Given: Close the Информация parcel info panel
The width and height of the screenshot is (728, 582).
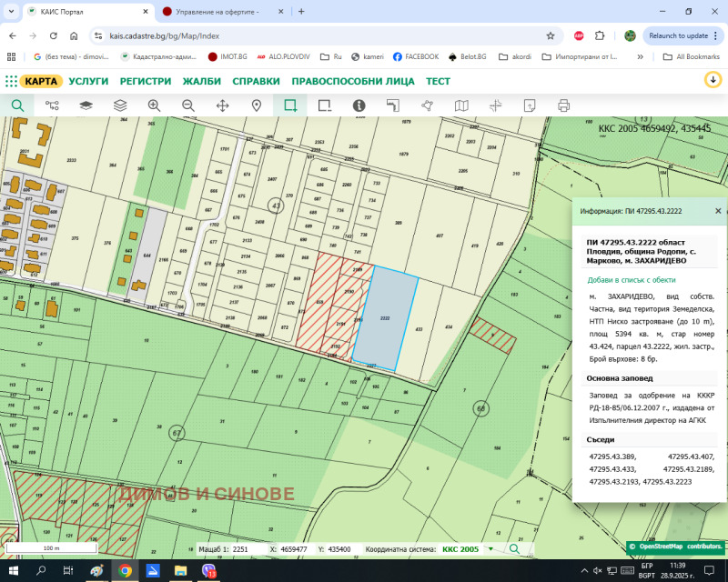Looking at the screenshot, I should pos(718,210).
